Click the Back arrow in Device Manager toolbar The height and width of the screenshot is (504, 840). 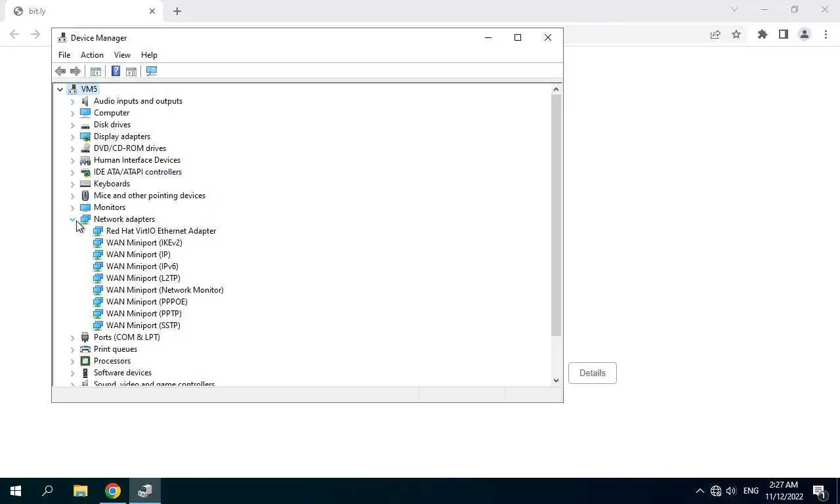(60, 71)
